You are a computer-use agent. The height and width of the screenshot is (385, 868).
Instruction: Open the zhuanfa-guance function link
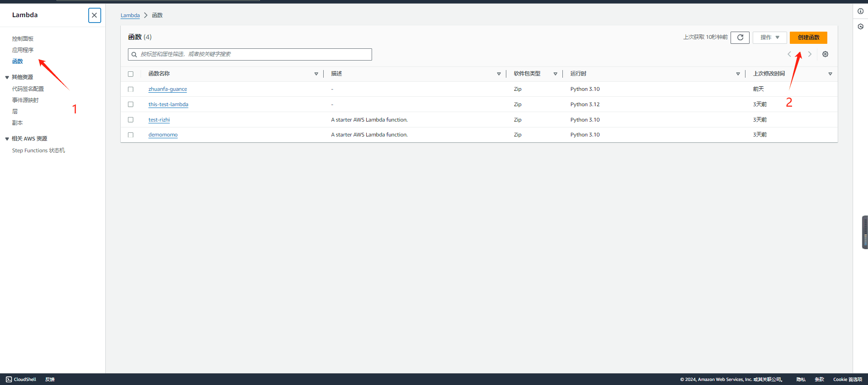[168, 89]
